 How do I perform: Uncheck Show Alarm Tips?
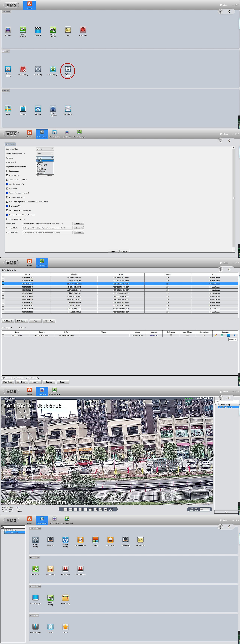click(7, 206)
